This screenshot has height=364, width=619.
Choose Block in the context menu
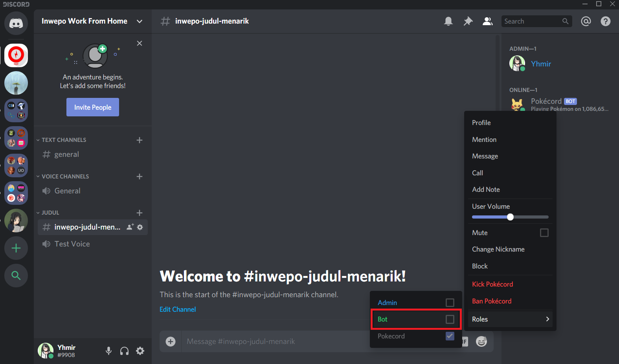510,266
